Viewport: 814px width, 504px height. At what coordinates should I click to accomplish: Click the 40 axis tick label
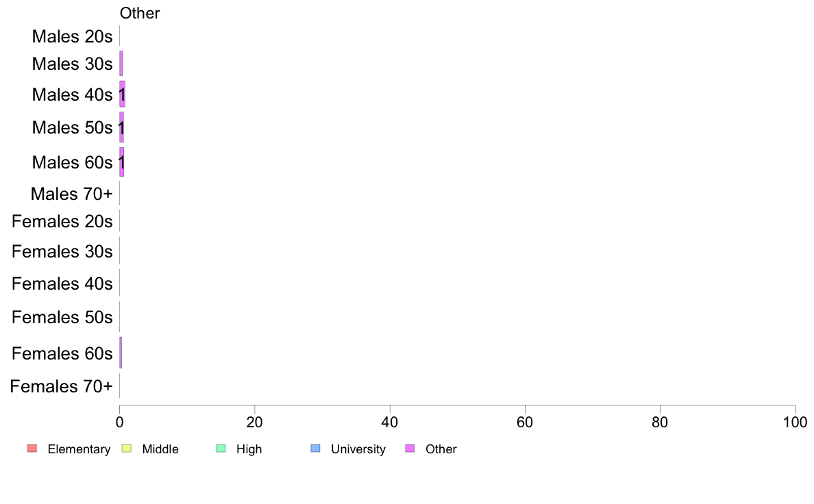click(x=390, y=423)
